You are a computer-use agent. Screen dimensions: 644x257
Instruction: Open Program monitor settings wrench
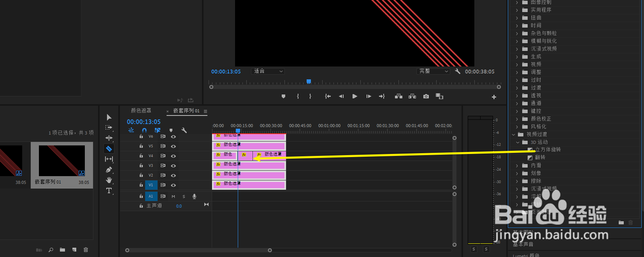pyautogui.click(x=458, y=72)
